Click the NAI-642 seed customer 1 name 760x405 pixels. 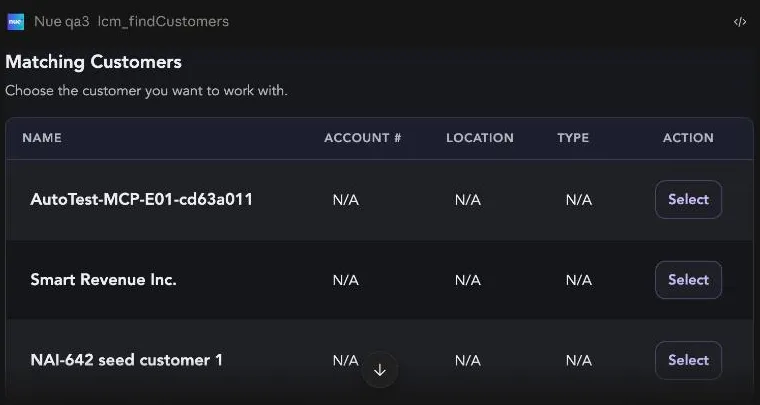point(127,360)
